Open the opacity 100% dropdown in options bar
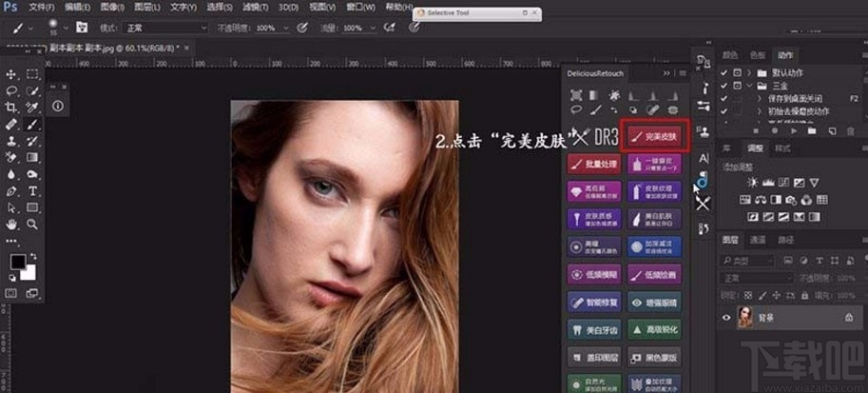 [x=285, y=28]
